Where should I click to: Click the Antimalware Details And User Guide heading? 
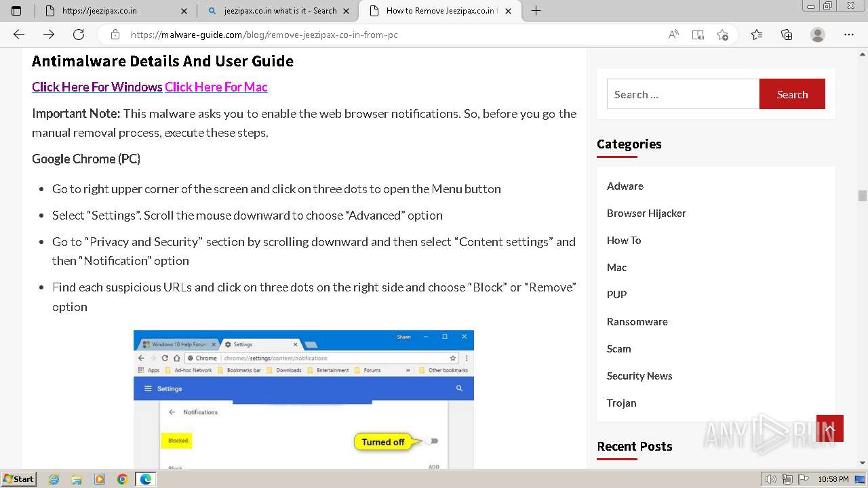pyautogui.click(x=163, y=61)
